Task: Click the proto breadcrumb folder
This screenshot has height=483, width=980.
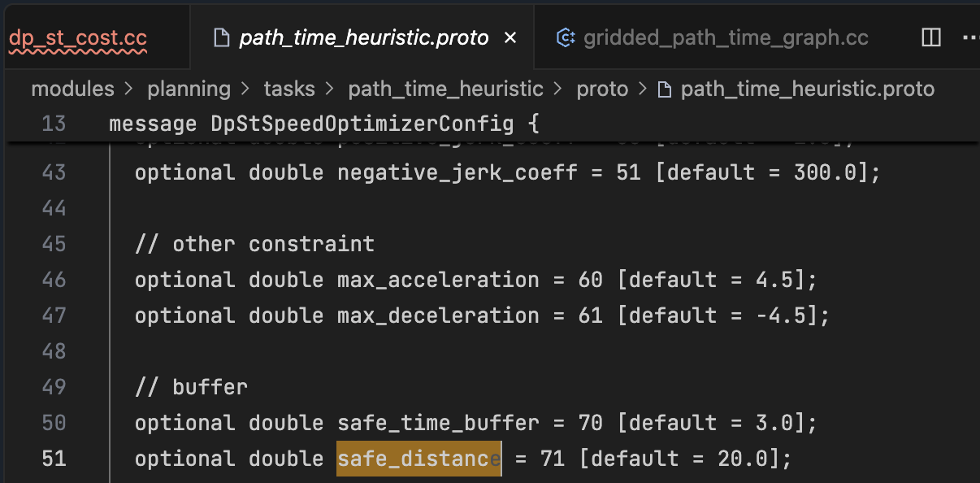Action: (x=602, y=89)
